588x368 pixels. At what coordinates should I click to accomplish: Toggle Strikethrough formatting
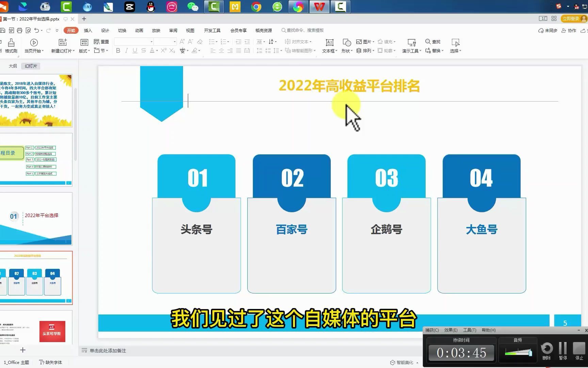pyautogui.click(x=143, y=50)
